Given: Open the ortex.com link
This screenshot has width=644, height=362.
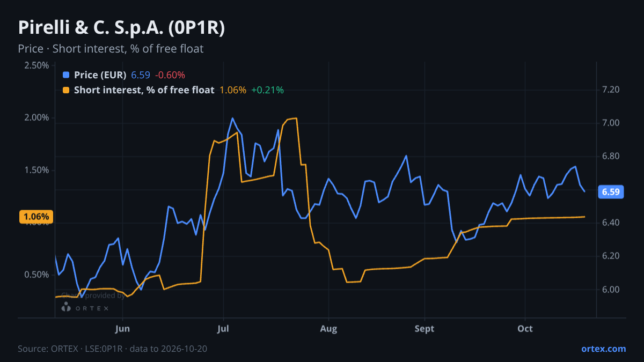Looking at the screenshot, I should 604,349.
